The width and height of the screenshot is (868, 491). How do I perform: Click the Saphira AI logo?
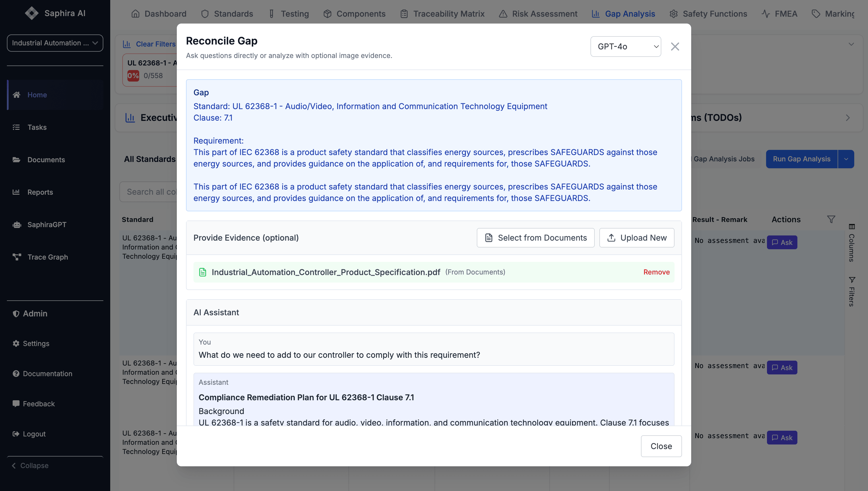pos(32,13)
